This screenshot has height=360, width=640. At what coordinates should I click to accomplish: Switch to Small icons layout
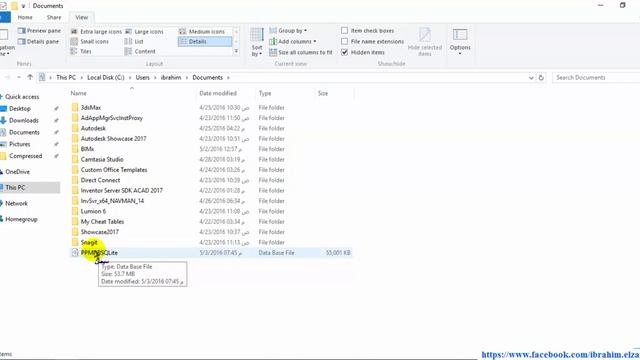coord(89,42)
